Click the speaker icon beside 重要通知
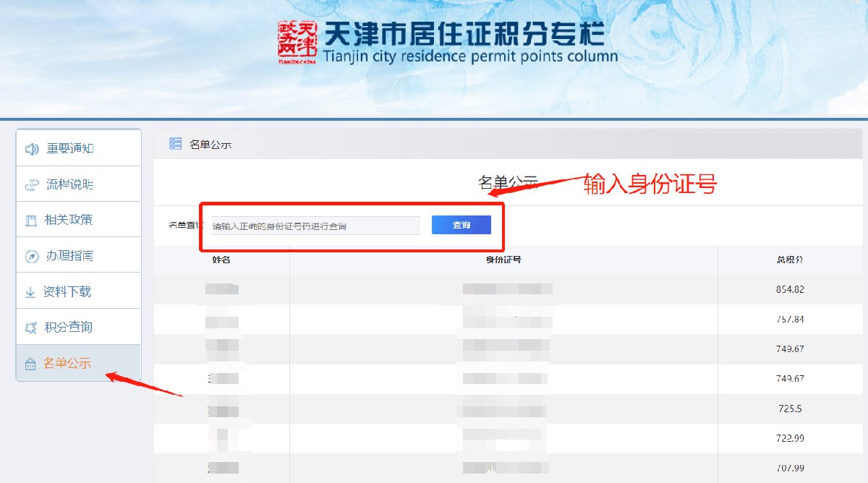 pyautogui.click(x=31, y=149)
